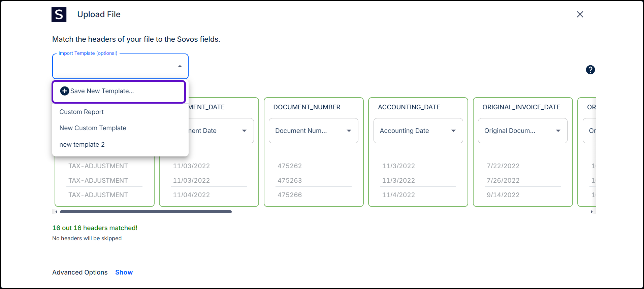The width and height of the screenshot is (644, 289).
Task: Close the Upload File dialog
Action: pyautogui.click(x=580, y=14)
